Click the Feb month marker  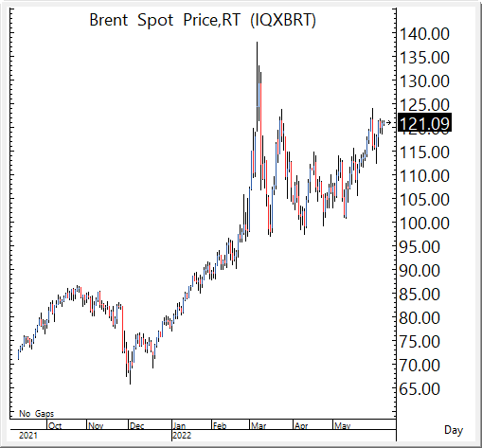pyautogui.click(x=220, y=425)
